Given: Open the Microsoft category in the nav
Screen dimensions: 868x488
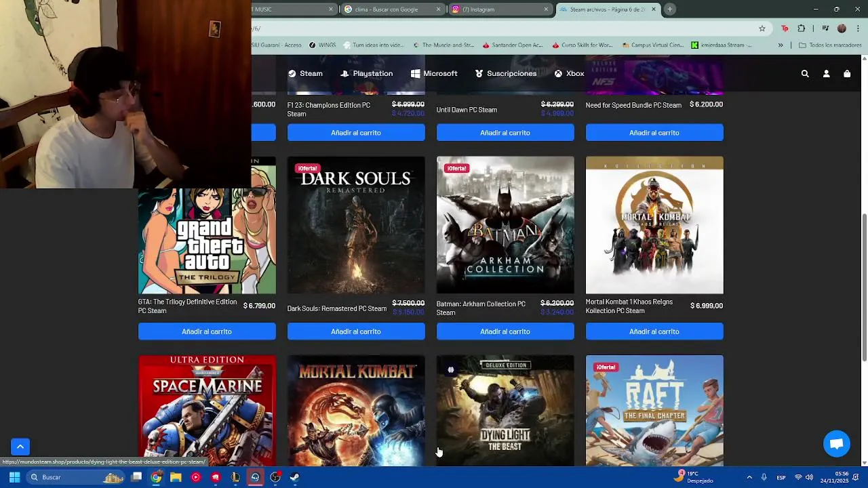Looking at the screenshot, I should point(434,73).
